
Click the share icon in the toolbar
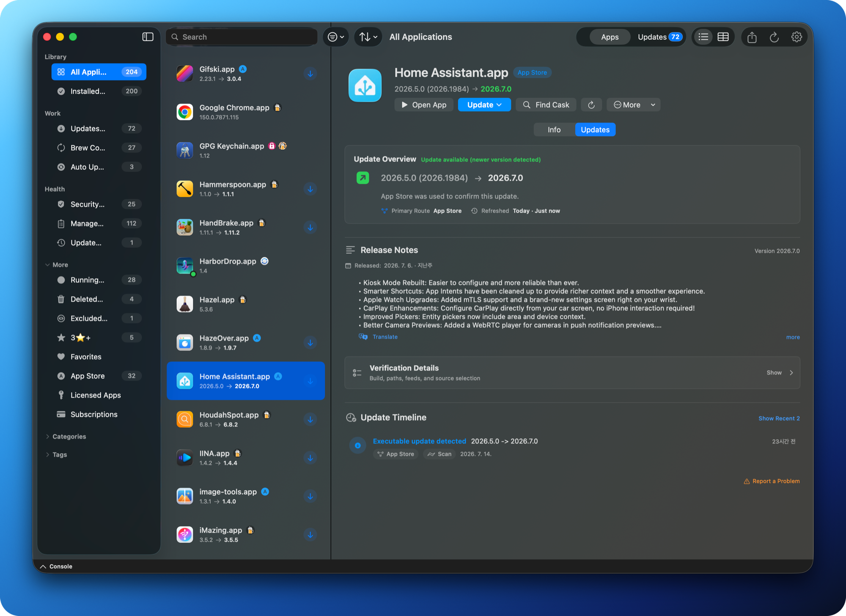(x=752, y=37)
